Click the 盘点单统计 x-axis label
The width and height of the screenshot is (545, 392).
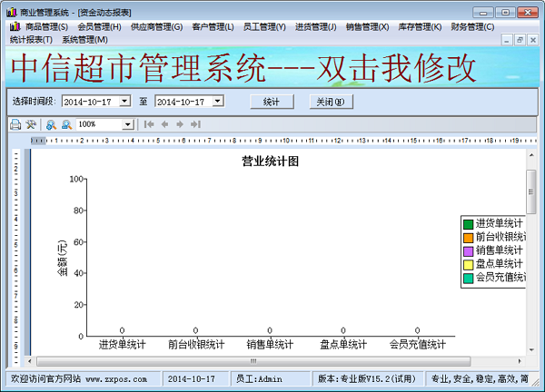click(x=343, y=345)
